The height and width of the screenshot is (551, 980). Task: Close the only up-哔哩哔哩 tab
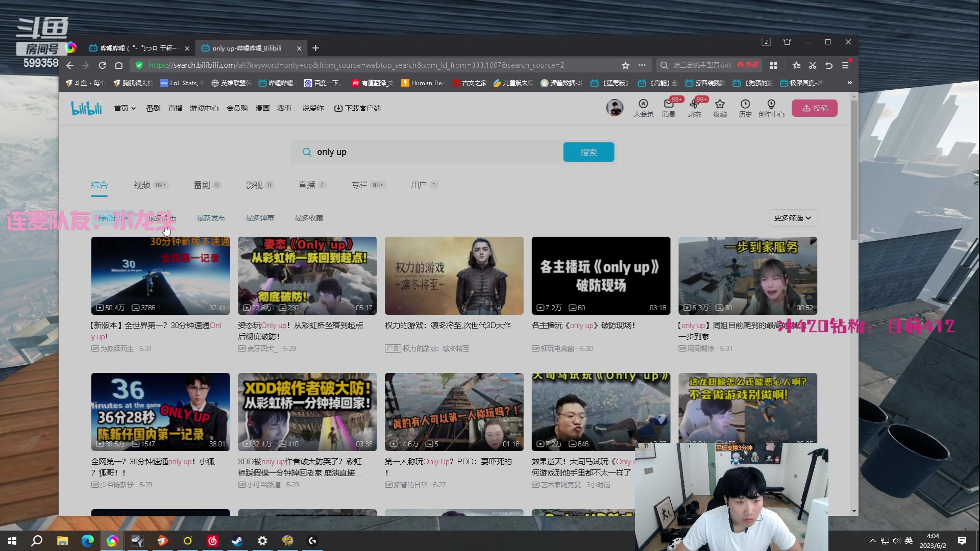point(299,48)
